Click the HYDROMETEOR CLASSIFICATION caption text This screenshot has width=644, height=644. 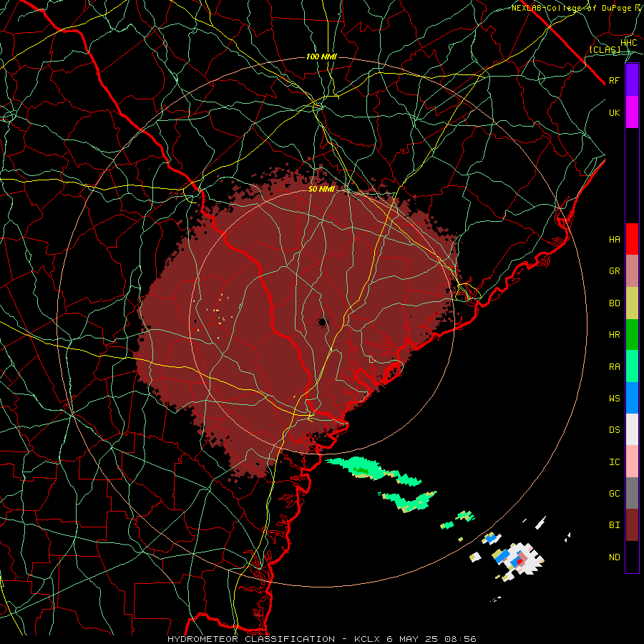[251, 639]
